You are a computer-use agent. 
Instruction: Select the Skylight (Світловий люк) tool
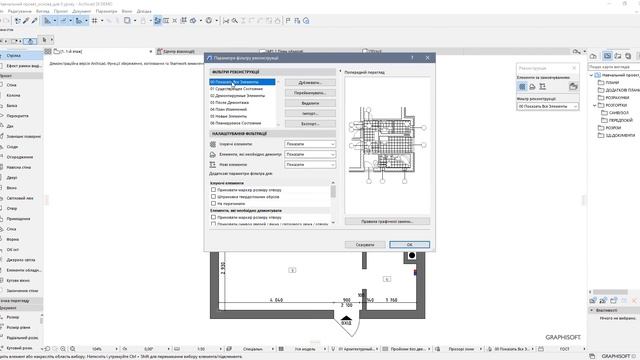(20, 198)
